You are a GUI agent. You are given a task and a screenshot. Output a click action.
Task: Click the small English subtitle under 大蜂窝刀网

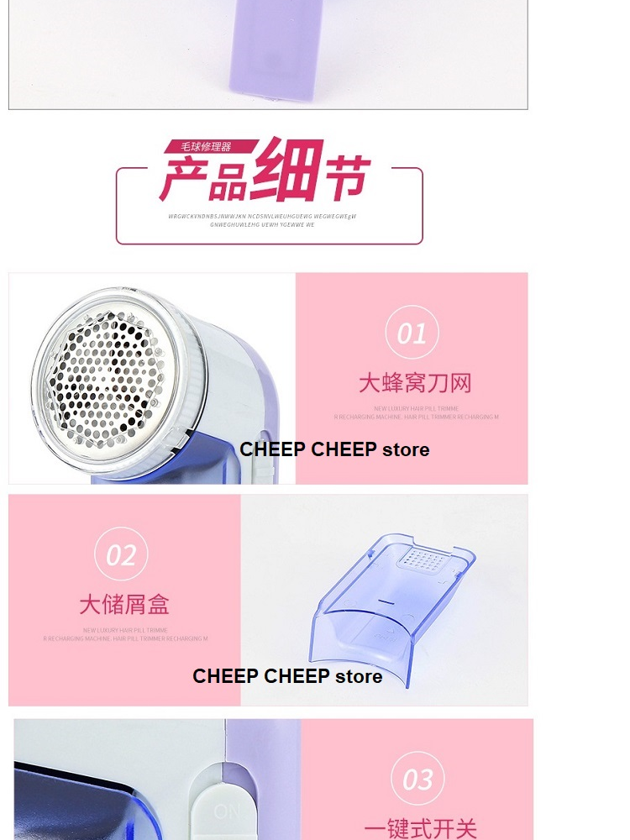[417, 412]
